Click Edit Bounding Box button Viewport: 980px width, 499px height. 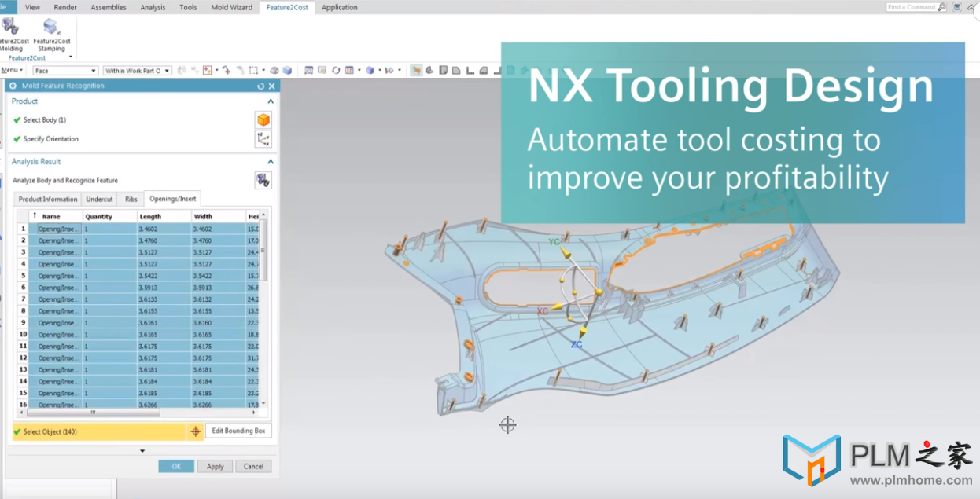pyautogui.click(x=239, y=431)
